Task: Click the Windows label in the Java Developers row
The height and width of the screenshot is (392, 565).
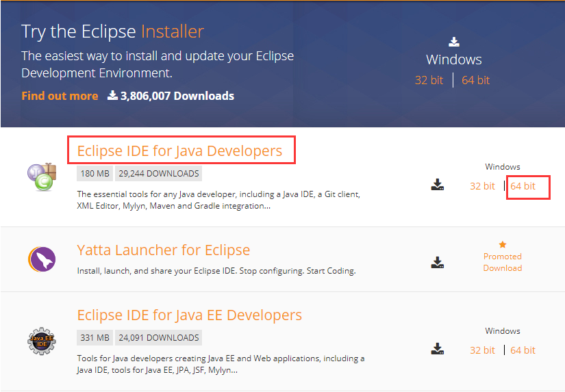Action: tap(503, 167)
